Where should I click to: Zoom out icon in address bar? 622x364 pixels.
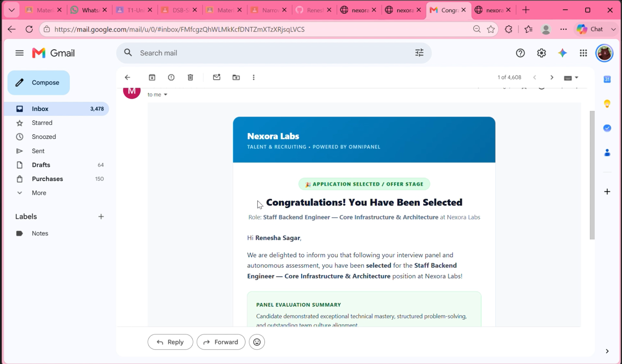coord(477,29)
